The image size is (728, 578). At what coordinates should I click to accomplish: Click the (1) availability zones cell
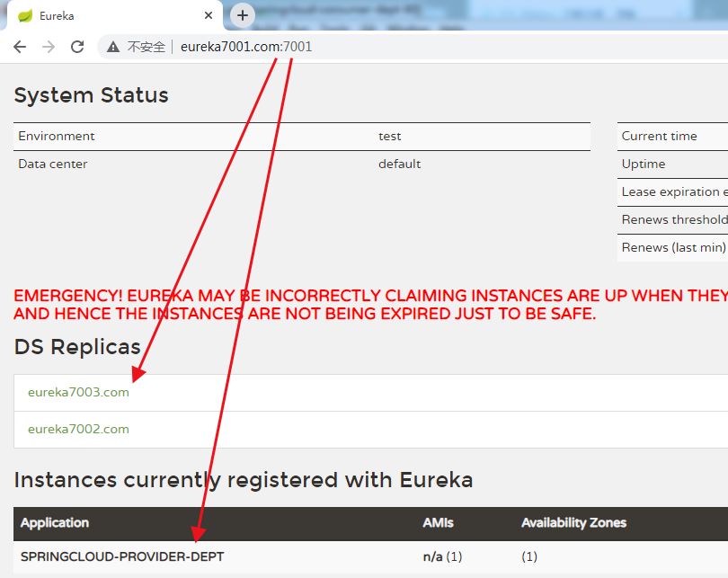coord(529,556)
